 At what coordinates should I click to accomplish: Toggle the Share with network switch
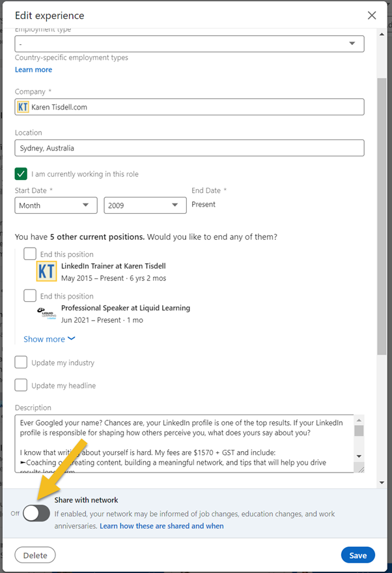click(36, 514)
